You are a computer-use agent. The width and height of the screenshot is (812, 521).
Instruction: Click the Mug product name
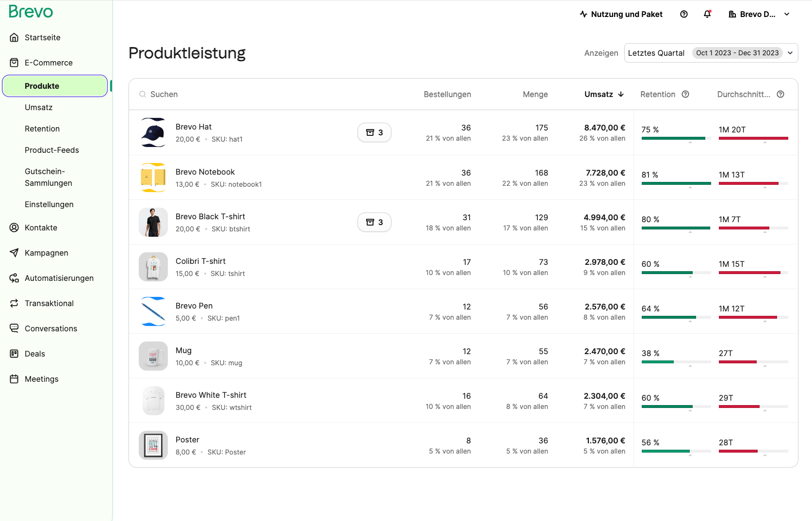[x=183, y=350]
